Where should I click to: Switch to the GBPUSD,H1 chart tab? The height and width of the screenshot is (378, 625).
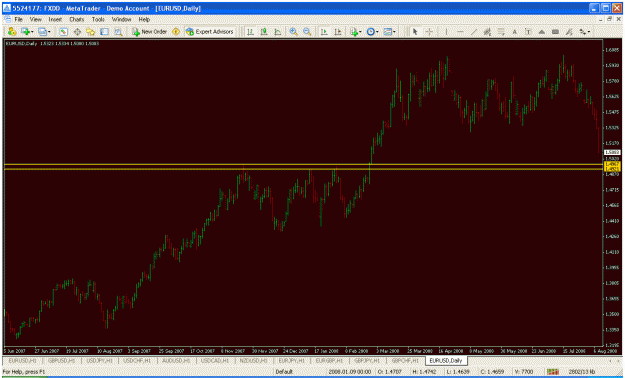[x=61, y=360]
